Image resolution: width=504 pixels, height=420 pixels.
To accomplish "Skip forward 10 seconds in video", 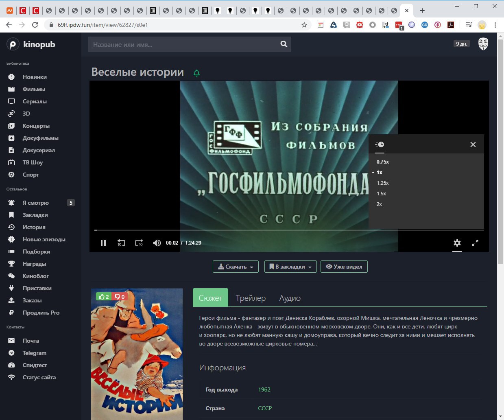I will 139,243.
